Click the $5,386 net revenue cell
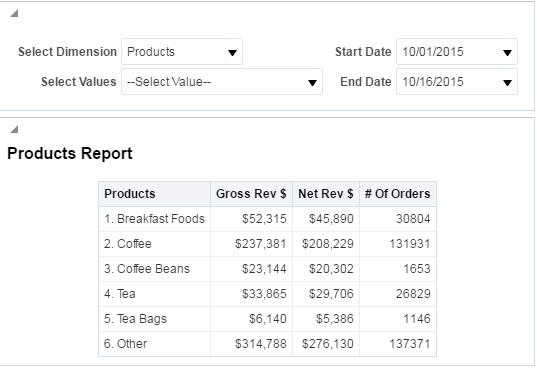 (x=326, y=319)
